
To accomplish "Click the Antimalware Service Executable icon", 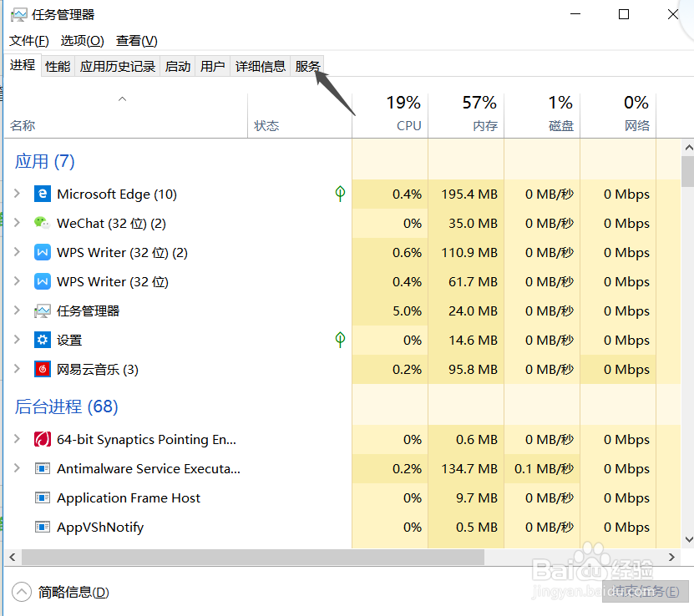I will click(43, 468).
